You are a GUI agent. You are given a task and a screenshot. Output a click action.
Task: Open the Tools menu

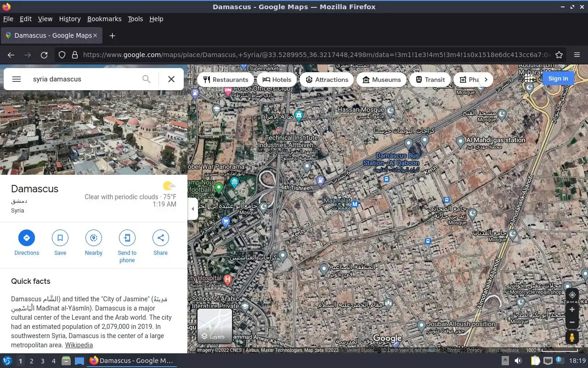click(x=136, y=19)
